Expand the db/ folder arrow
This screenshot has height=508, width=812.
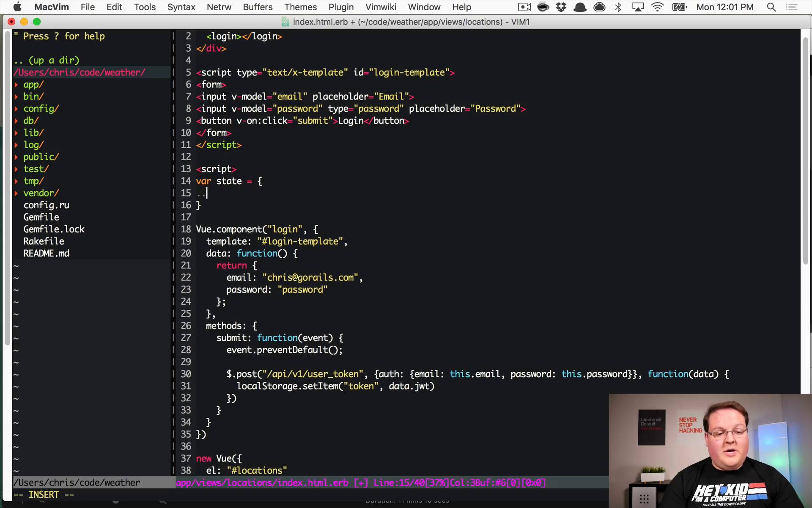pyautogui.click(x=16, y=121)
